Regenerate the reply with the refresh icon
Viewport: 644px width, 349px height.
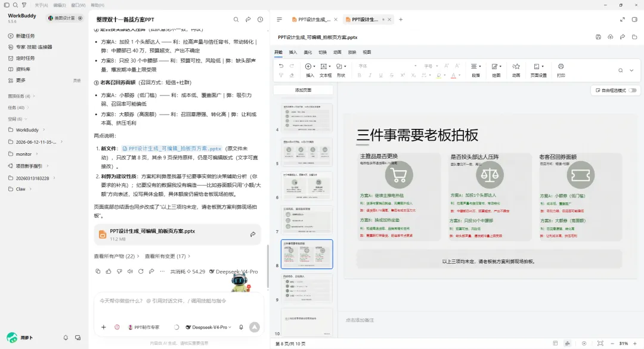click(x=141, y=271)
